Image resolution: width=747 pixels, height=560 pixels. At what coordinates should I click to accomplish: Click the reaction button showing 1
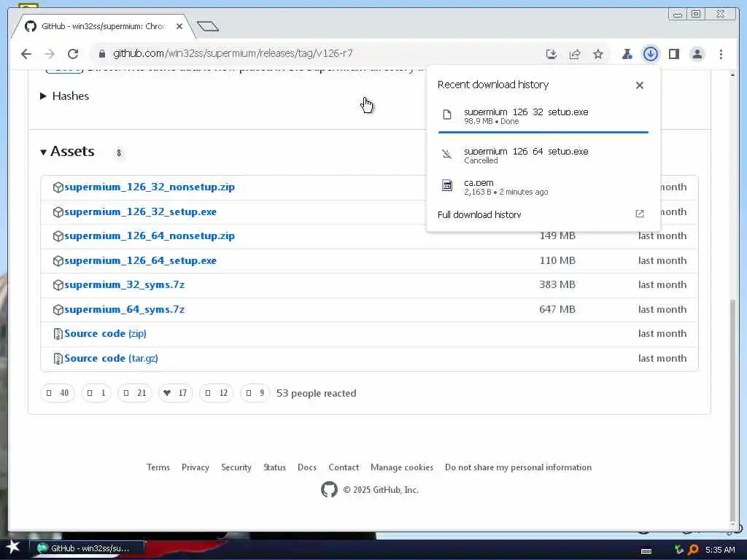point(96,393)
